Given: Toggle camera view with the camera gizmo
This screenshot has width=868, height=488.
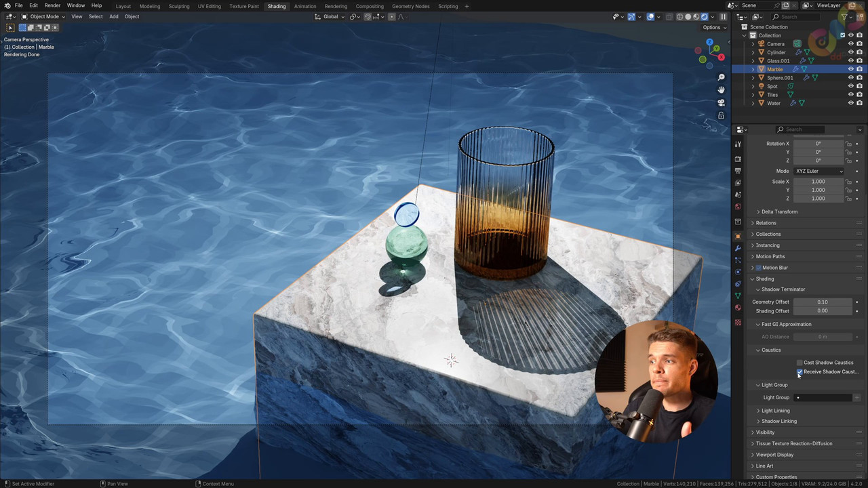Looking at the screenshot, I should click(x=722, y=102).
